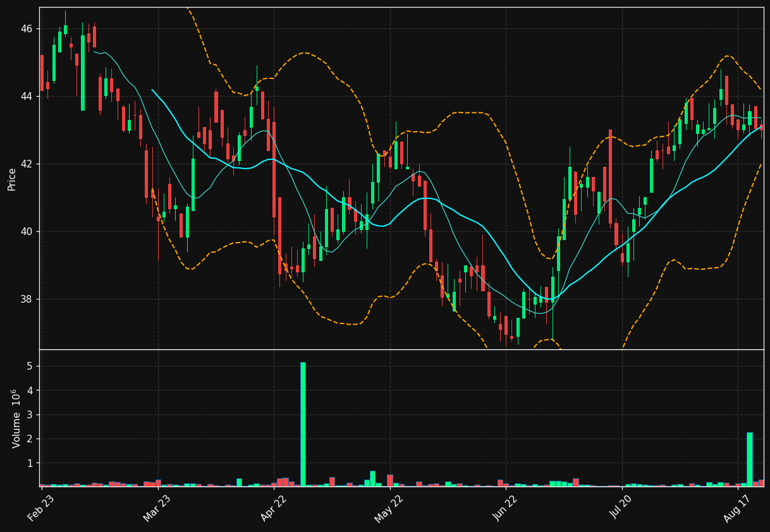Select the 42 price axis tick label

(25, 164)
